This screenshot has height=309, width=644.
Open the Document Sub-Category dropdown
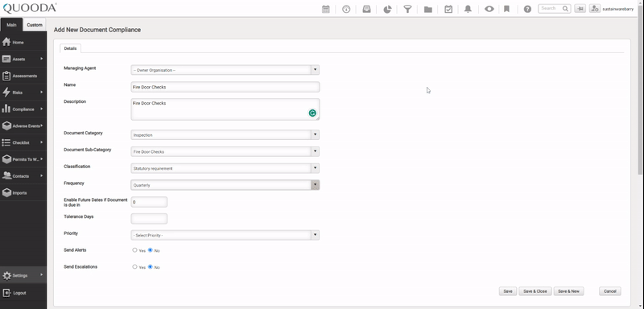[225, 151]
